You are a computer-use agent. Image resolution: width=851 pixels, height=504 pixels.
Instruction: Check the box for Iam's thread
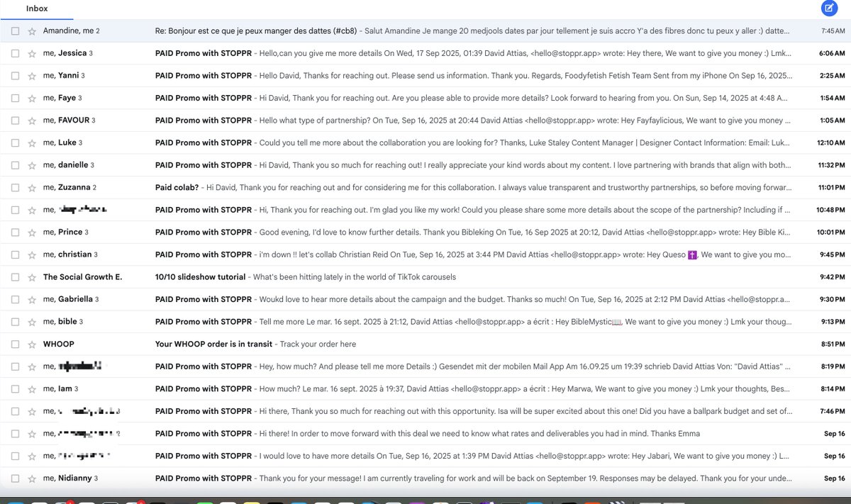click(16, 389)
